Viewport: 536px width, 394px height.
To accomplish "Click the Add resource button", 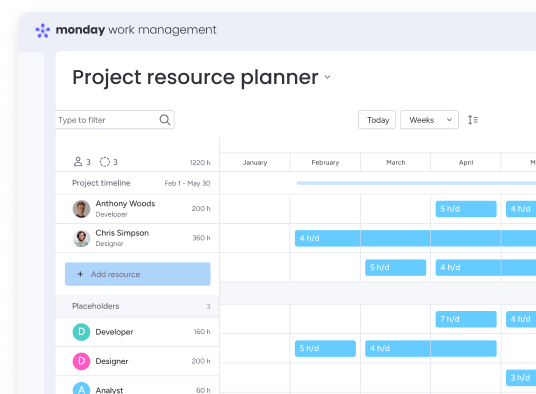I will click(x=137, y=274).
